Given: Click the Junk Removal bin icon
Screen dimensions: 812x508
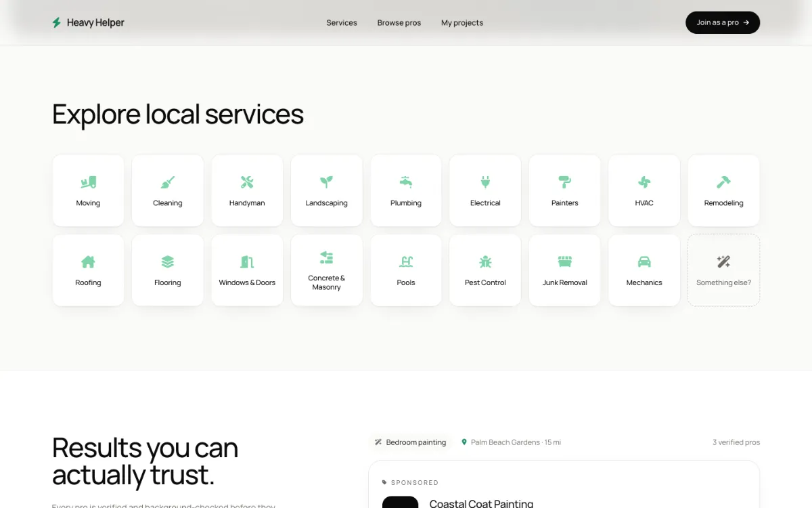Looking at the screenshot, I should [565, 261].
